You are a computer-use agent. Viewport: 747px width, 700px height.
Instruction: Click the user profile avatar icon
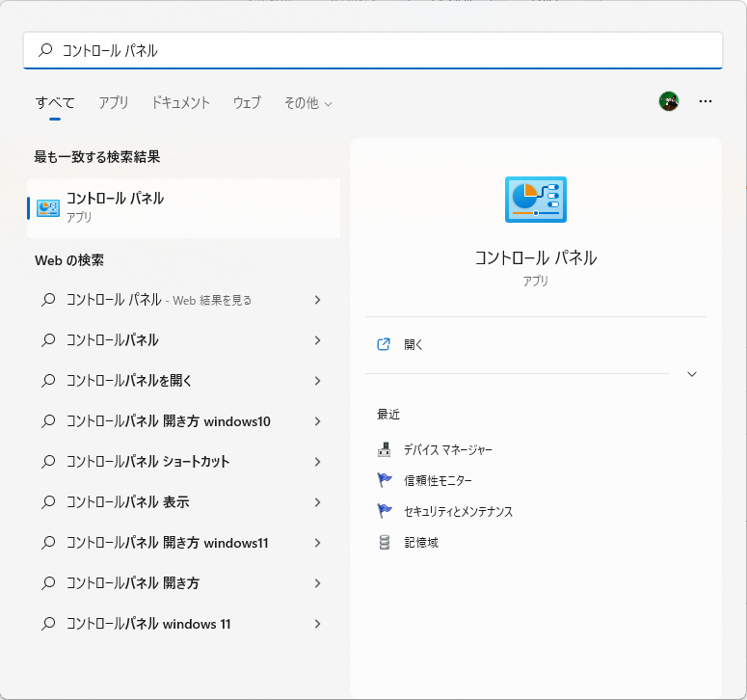point(669,101)
